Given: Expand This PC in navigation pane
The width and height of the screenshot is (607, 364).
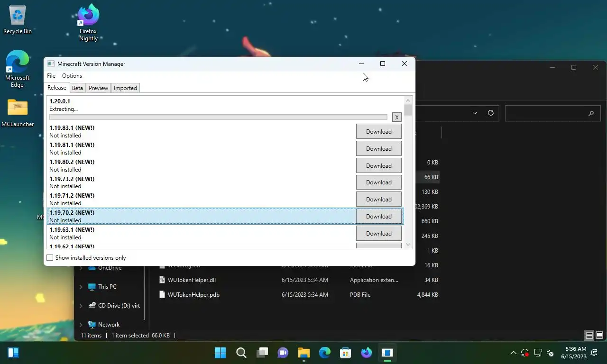Looking at the screenshot, I should pyautogui.click(x=81, y=287).
